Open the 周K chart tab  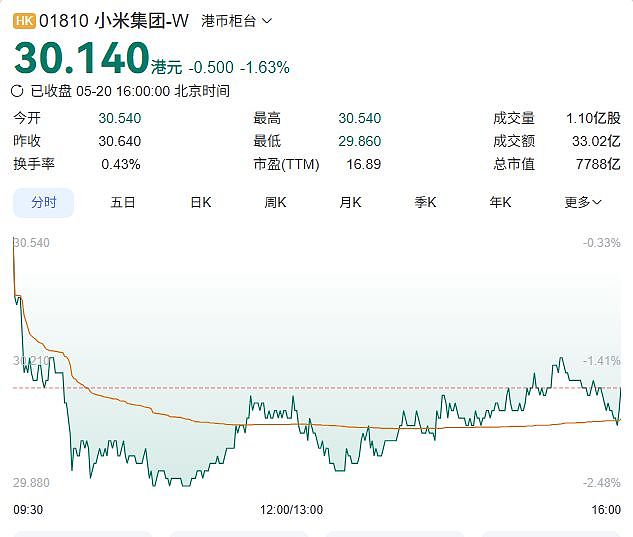[275, 202]
